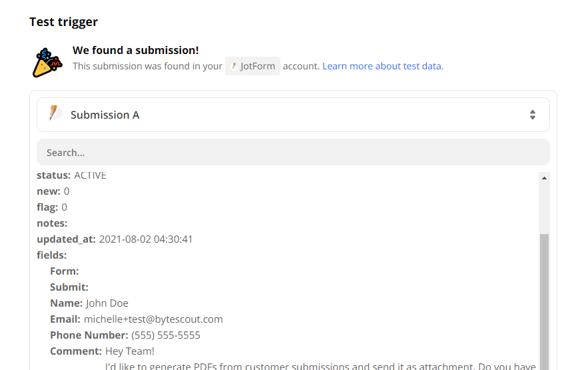Click the up/down arrows on submission selector
This screenshot has width=588, height=370.
pos(533,115)
